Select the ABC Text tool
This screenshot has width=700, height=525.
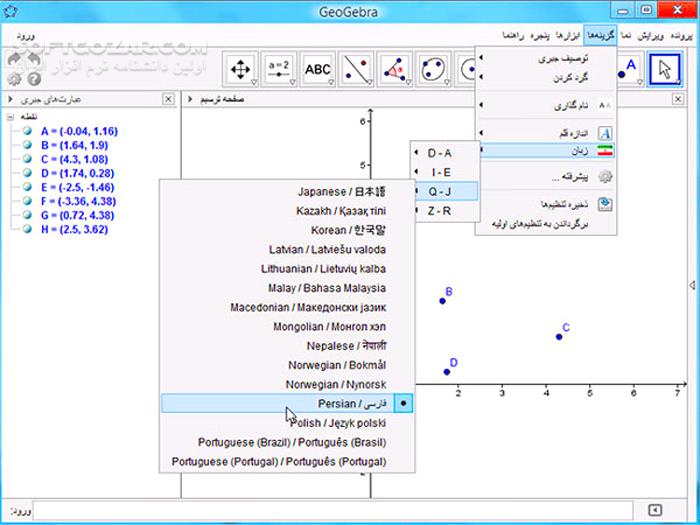pyautogui.click(x=317, y=70)
